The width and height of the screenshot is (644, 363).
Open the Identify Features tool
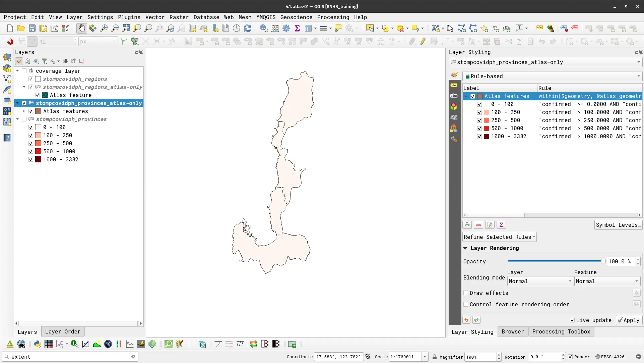pyautogui.click(x=264, y=28)
